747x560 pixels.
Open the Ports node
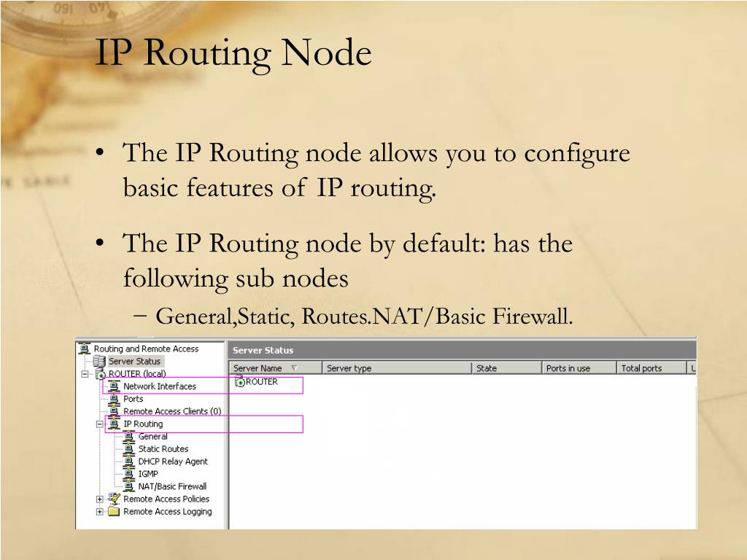(133, 399)
